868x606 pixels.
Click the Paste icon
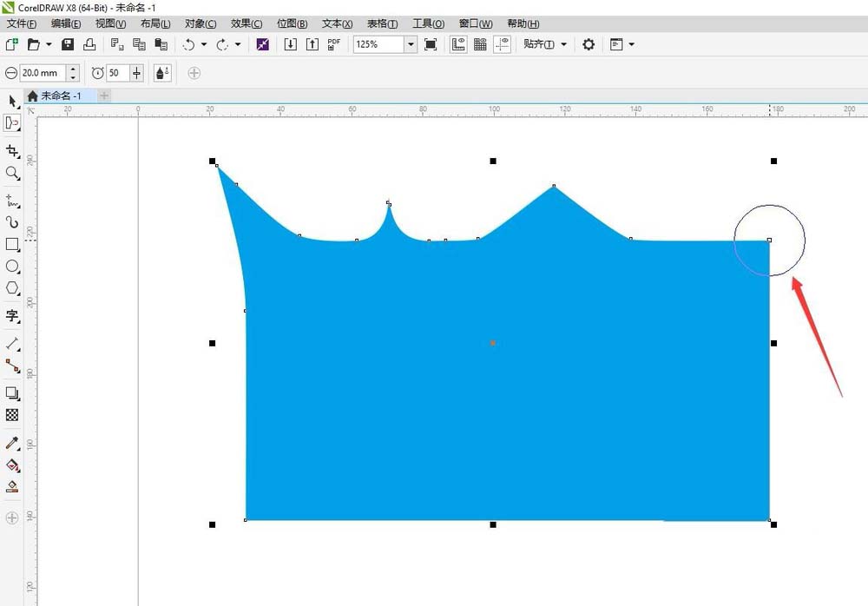pyautogui.click(x=161, y=44)
